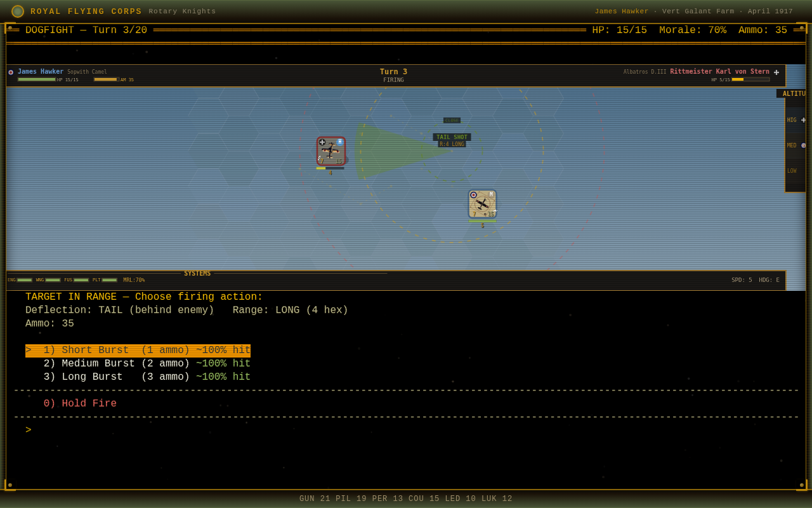Choose Long Burst (3 ammo) option
The height and width of the screenshot is (508, 812).
point(147,377)
